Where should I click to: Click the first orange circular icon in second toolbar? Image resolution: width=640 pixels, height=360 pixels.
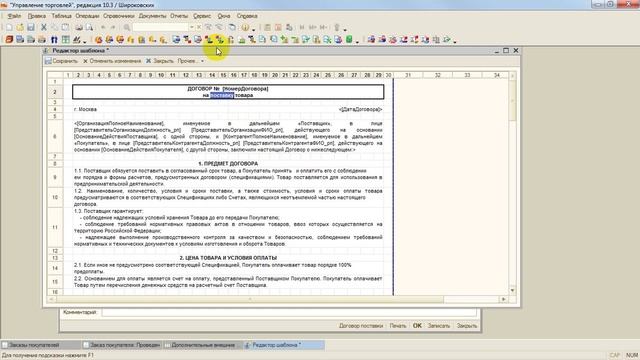point(98,40)
